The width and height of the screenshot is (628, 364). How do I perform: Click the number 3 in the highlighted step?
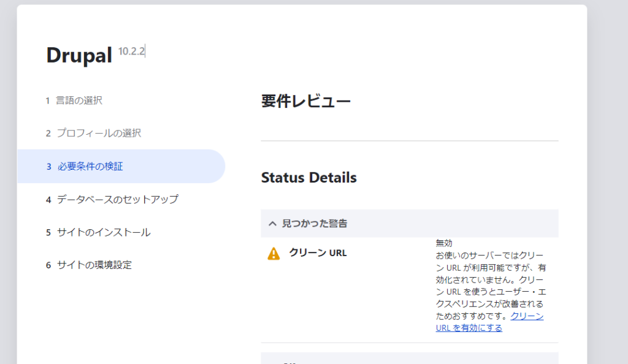pos(48,167)
